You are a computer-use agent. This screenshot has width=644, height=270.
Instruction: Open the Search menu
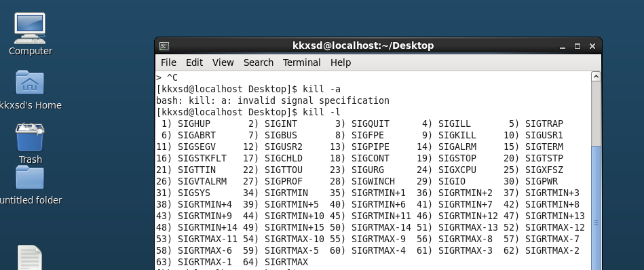coord(259,62)
